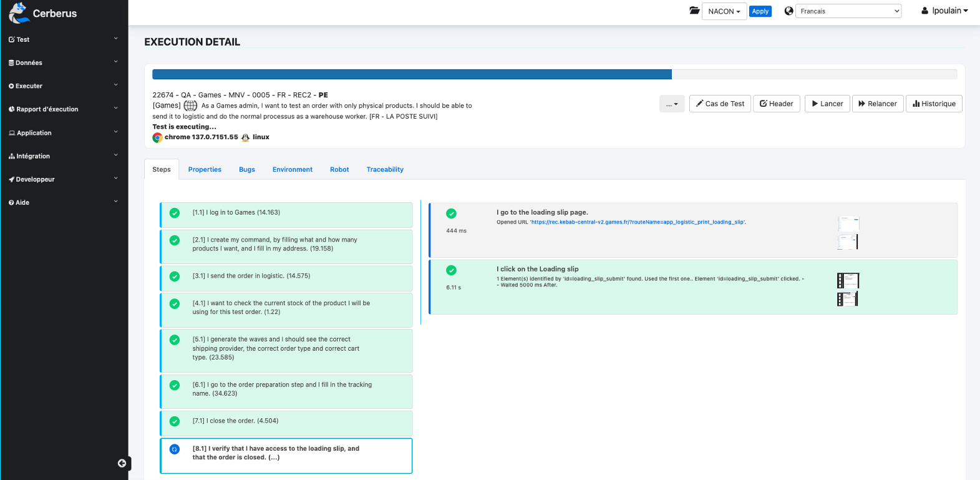Switch to the Properties tab
Screen dimensions: 980x480
[205, 169]
